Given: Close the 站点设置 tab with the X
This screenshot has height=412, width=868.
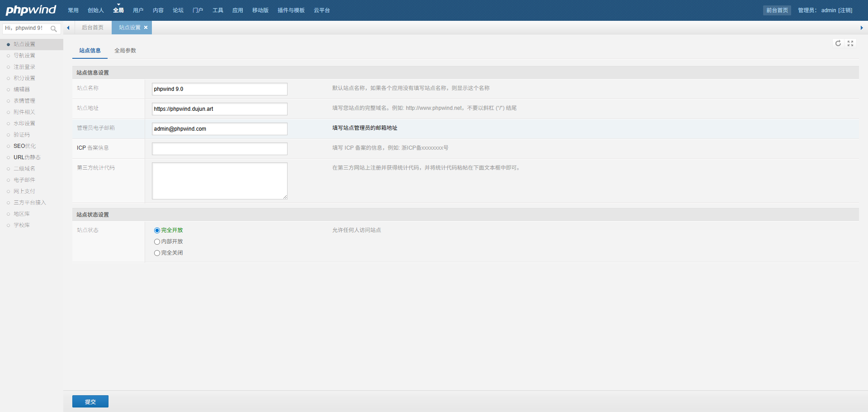Looking at the screenshot, I should pyautogui.click(x=146, y=28).
